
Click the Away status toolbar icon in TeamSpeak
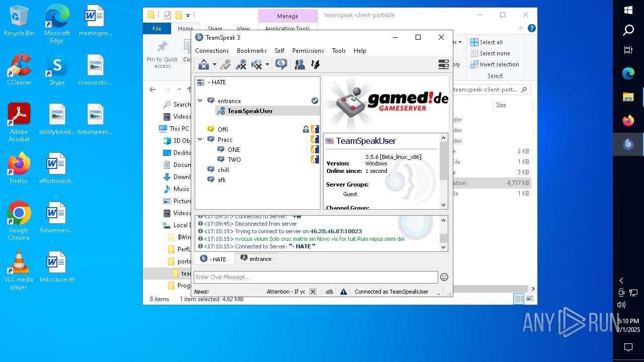[x=204, y=64]
